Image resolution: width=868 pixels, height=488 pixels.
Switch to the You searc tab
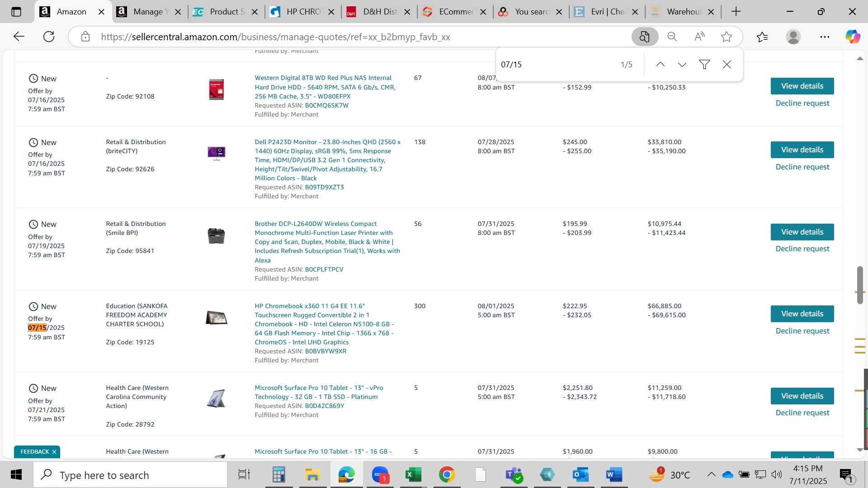click(531, 12)
